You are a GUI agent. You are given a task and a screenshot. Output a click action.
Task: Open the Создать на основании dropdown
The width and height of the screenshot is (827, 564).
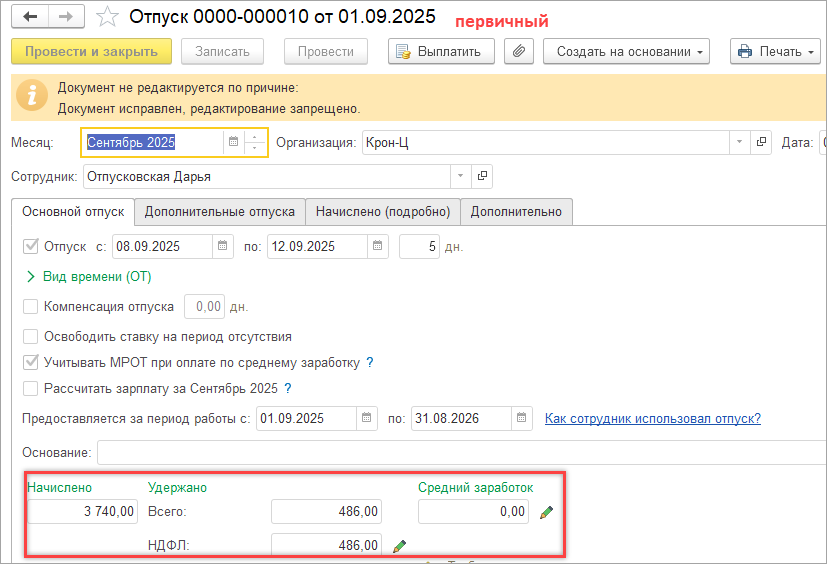pyautogui.click(x=626, y=51)
